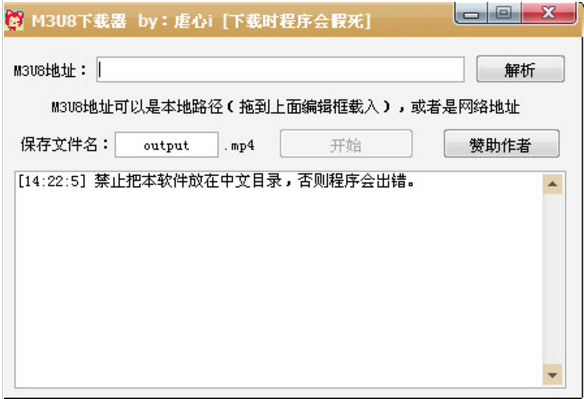Screen dimensions: 584x399
Task: Focus the M3U8地址 input field
Action: pos(280,70)
